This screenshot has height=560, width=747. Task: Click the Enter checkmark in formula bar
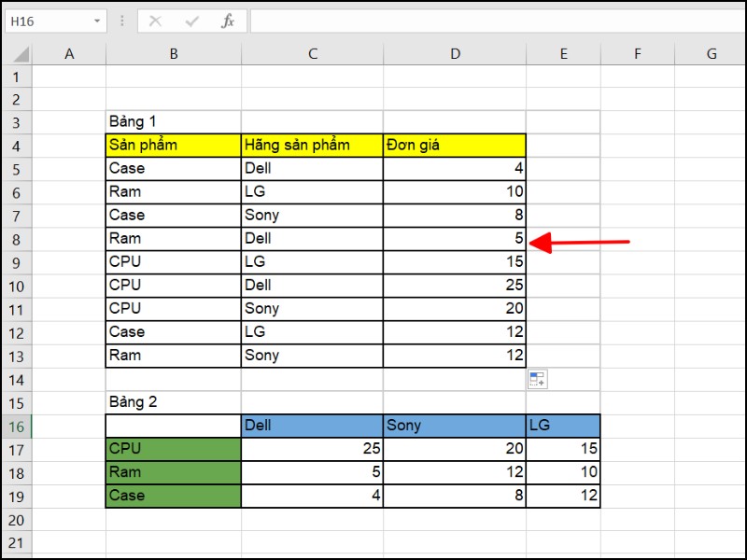click(191, 21)
